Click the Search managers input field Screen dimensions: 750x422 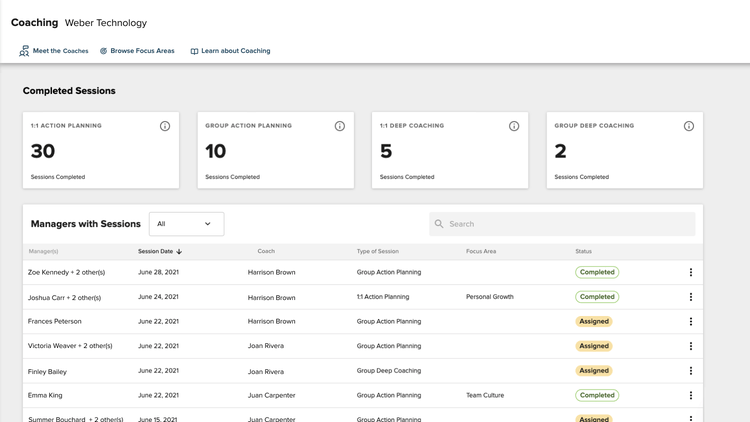(x=562, y=224)
